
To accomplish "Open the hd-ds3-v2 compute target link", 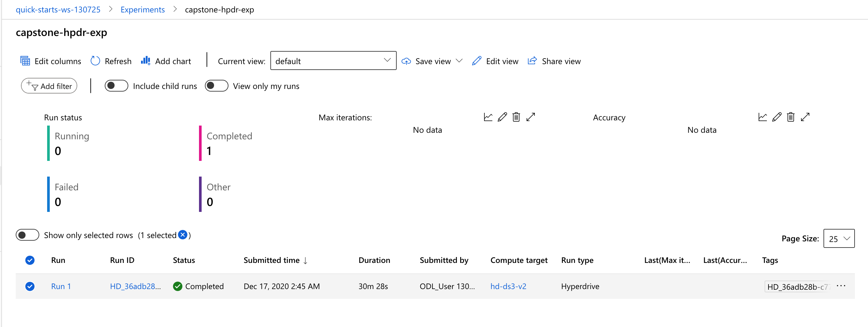I will click(x=508, y=286).
